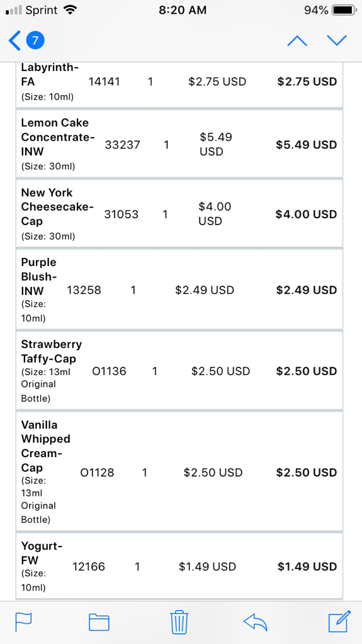
Task: Tap the Purple Blush-INW product code 13258
Action: tap(84, 291)
